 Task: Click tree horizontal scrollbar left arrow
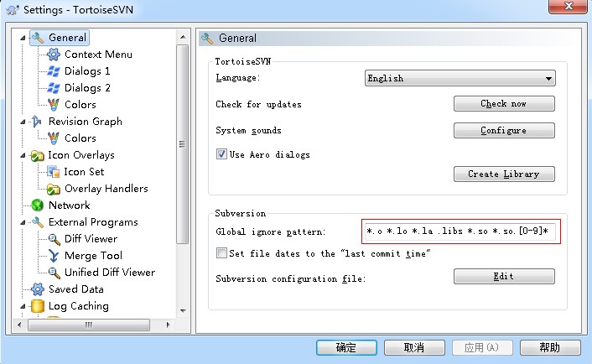point(19,325)
